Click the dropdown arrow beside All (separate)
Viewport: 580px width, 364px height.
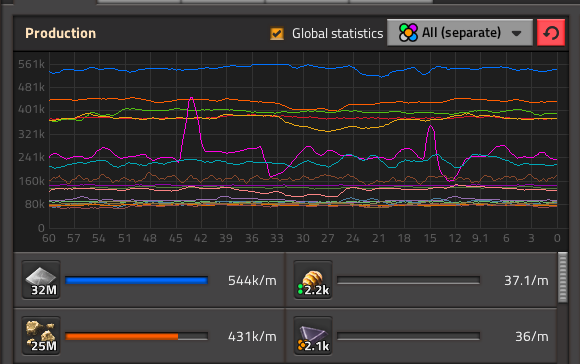(516, 33)
